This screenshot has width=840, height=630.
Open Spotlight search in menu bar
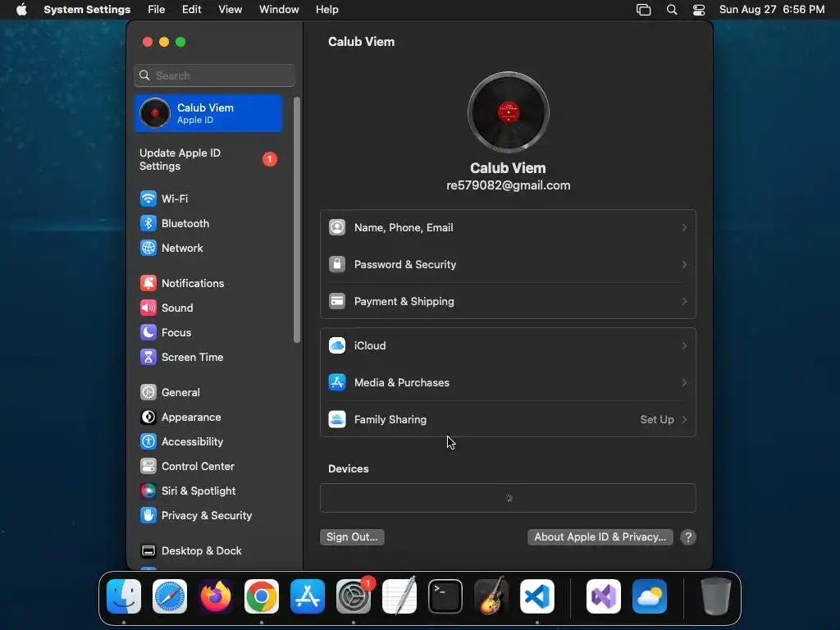pyautogui.click(x=672, y=10)
